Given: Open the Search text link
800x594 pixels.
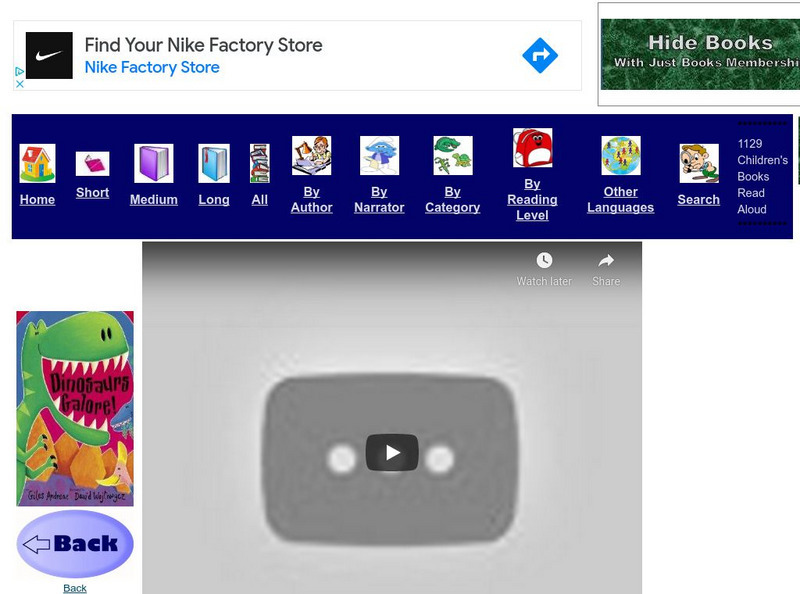Looking at the screenshot, I should [x=698, y=200].
